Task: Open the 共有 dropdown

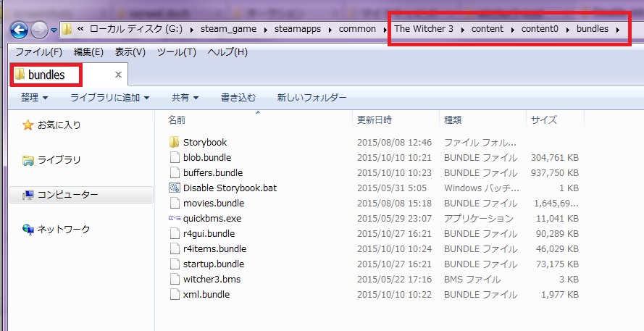Action: point(185,98)
